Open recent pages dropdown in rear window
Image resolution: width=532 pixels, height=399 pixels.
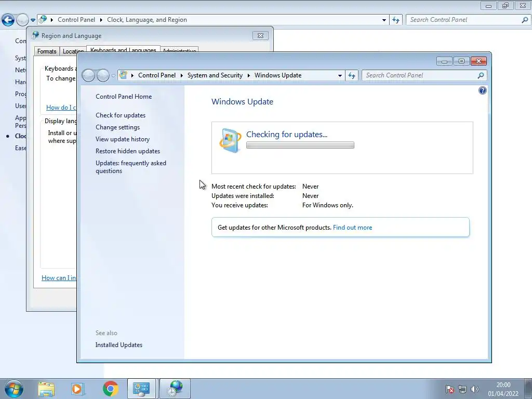[x=33, y=20]
